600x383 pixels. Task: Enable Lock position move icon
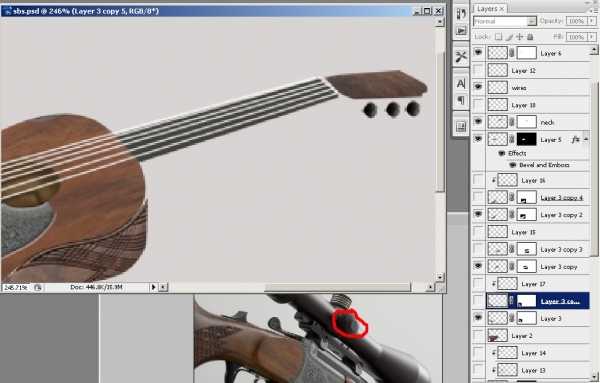(x=519, y=37)
